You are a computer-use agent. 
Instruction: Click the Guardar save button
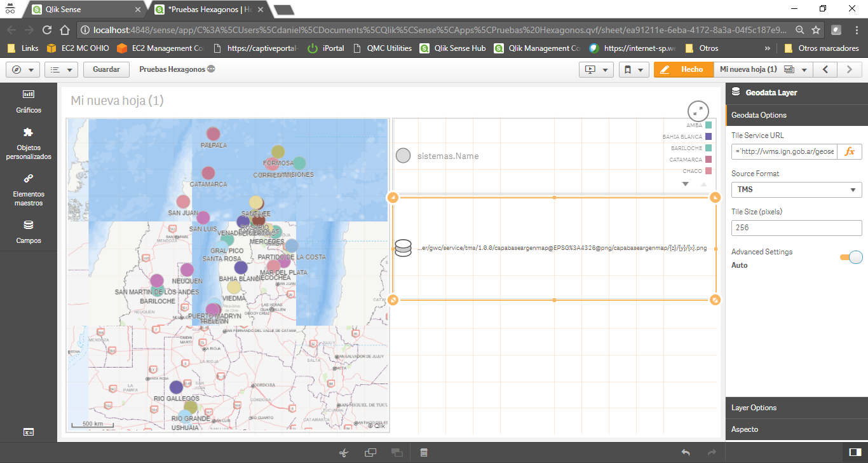coord(106,69)
